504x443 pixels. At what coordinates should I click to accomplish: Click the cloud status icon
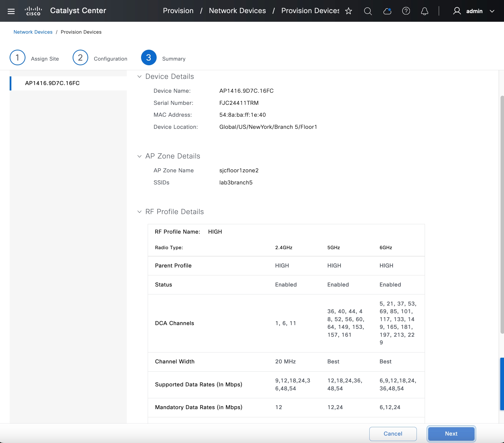(387, 11)
